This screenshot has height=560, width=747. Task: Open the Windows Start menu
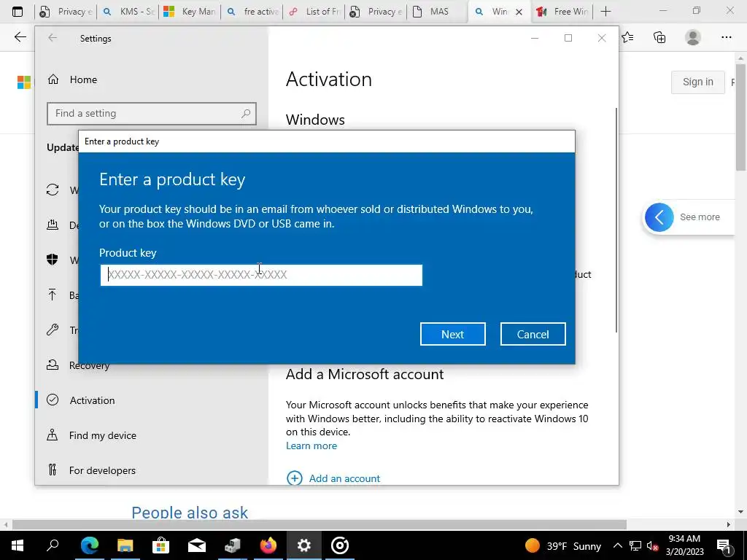(18, 545)
